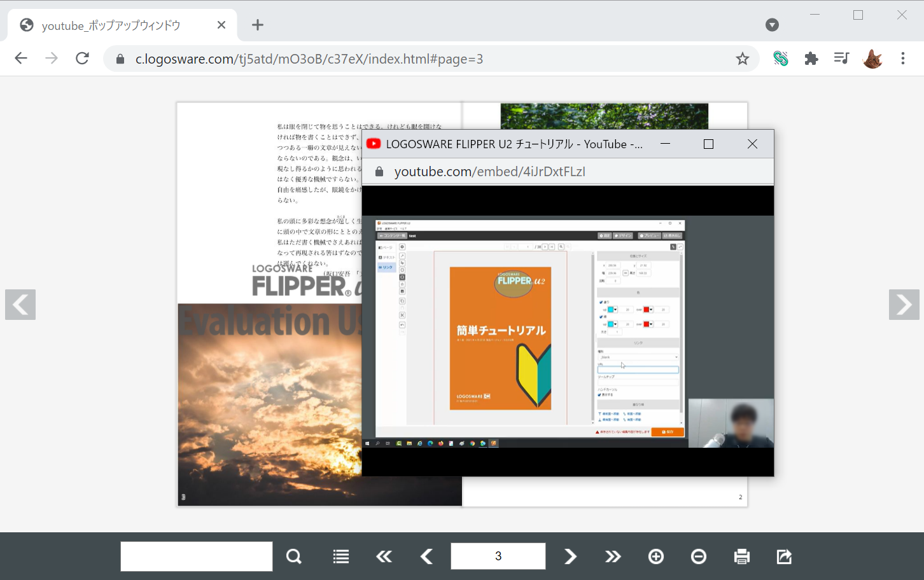The width and height of the screenshot is (924, 580).
Task: Open the Extensions puzzle icon
Action: pyautogui.click(x=811, y=59)
